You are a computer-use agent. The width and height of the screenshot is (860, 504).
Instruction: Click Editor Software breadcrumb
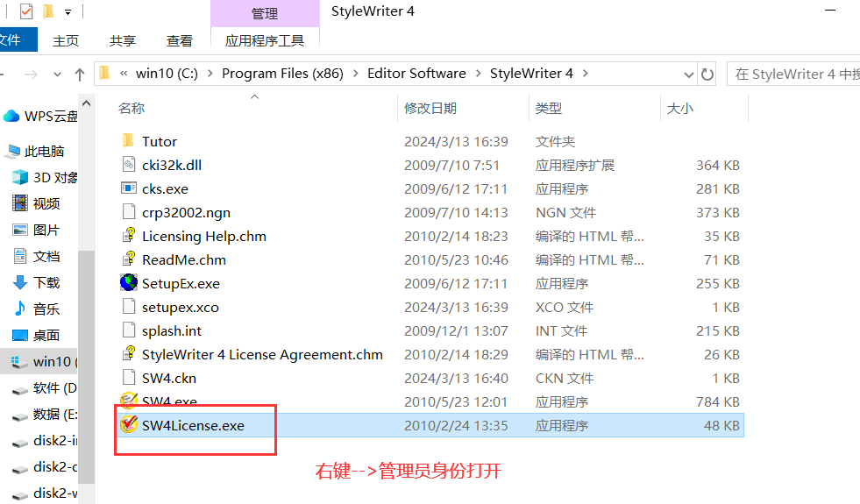[416, 74]
